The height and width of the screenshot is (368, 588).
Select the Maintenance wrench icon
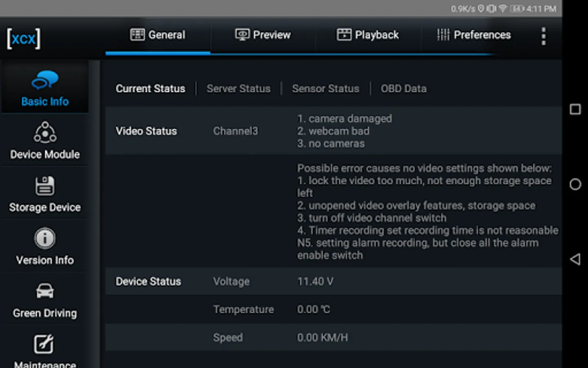(x=44, y=344)
